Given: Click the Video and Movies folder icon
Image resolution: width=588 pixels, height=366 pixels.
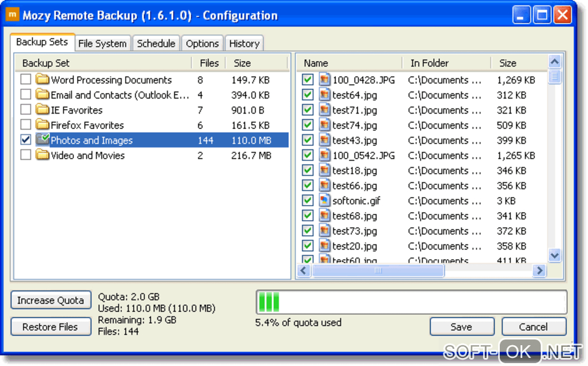Looking at the screenshot, I should pos(43,154).
